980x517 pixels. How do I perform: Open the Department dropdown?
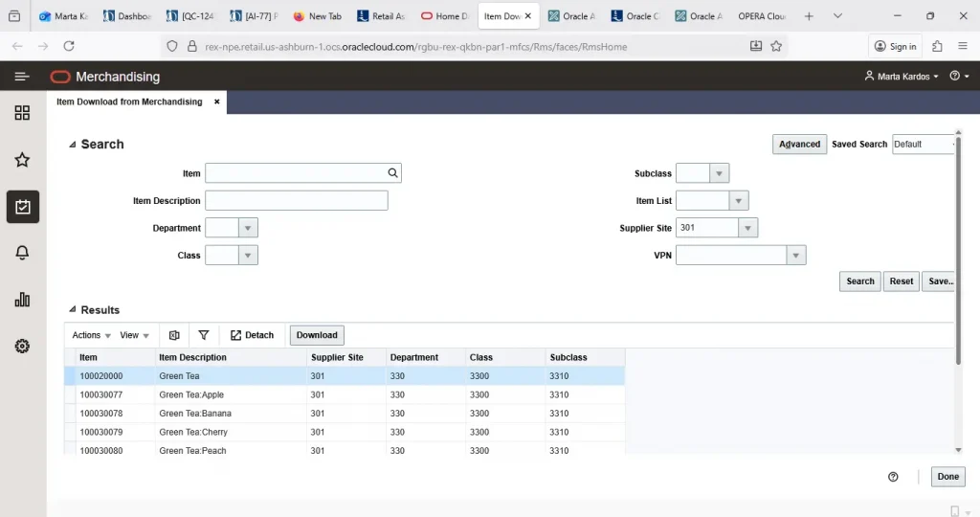point(247,229)
